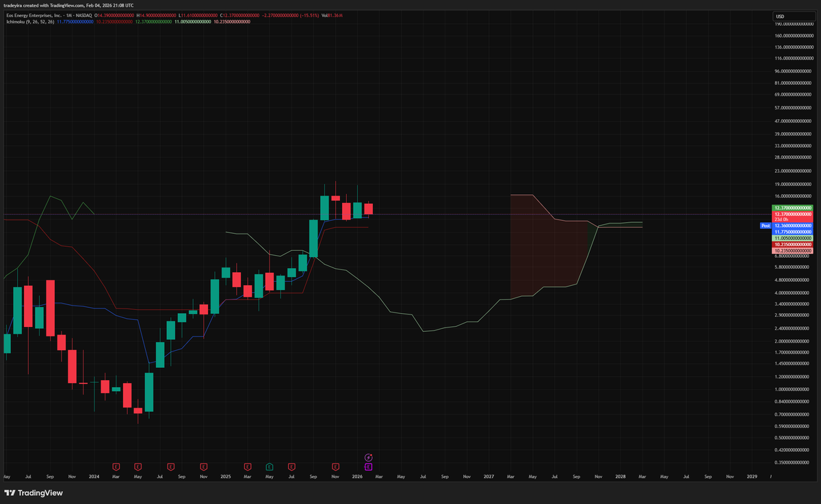This screenshot has height=504, width=821.
Task: Click the 2025 label on time axis
Action: coord(225,476)
